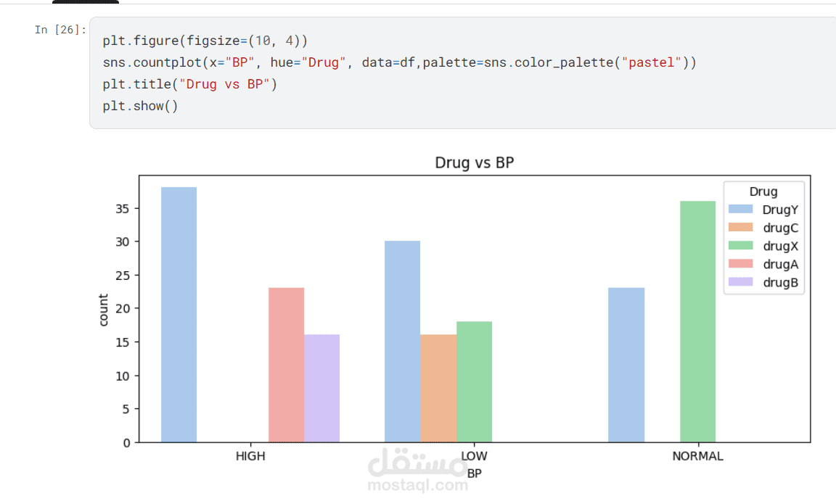Click the "Drug vs BP" chart title
This screenshot has width=836, height=504.
pyautogui.click(x=474, y=162)
